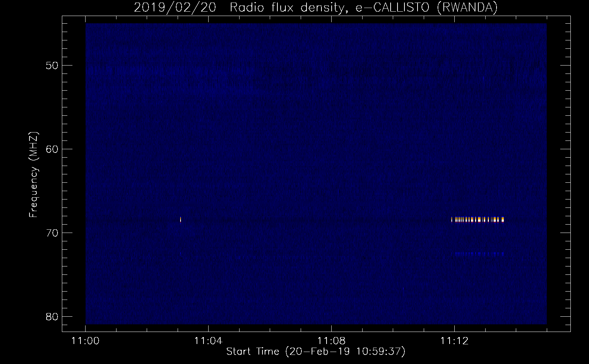
Task: Click the 11:04 time axis label
Action: point(208,341)
